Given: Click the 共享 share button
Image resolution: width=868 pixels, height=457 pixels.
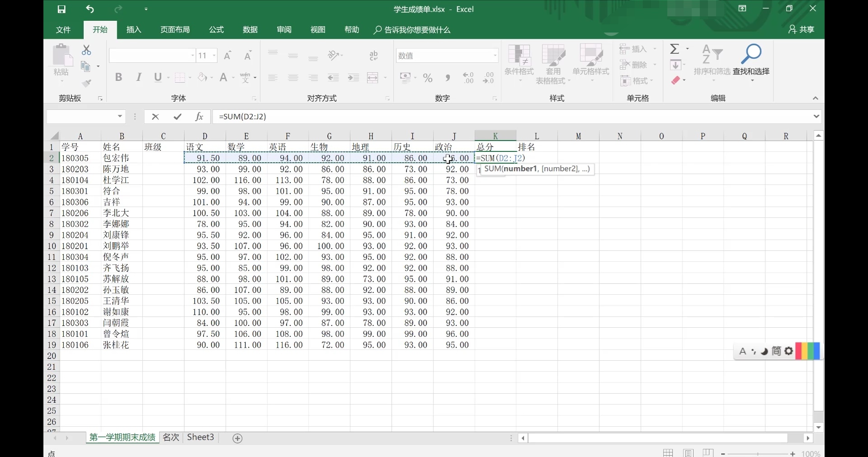Looking at the screenshot, I should tap(802, 30).
